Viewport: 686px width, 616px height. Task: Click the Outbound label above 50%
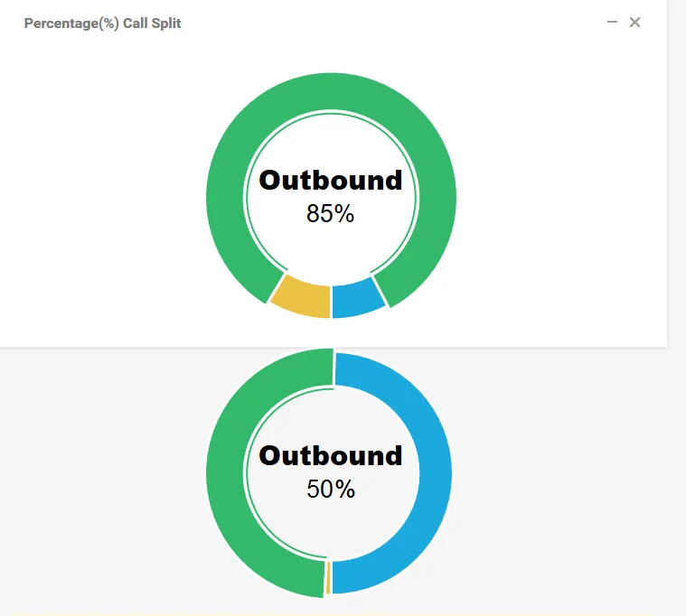330,455
